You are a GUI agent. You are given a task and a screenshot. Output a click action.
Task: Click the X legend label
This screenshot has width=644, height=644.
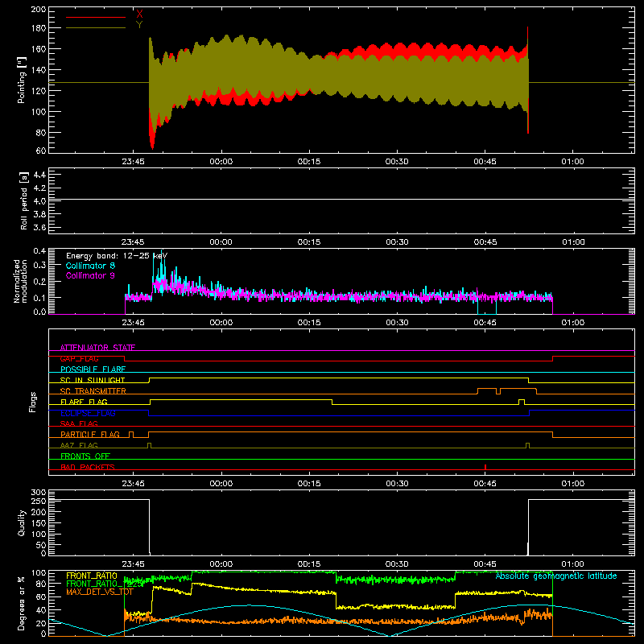tap(139, 14)
